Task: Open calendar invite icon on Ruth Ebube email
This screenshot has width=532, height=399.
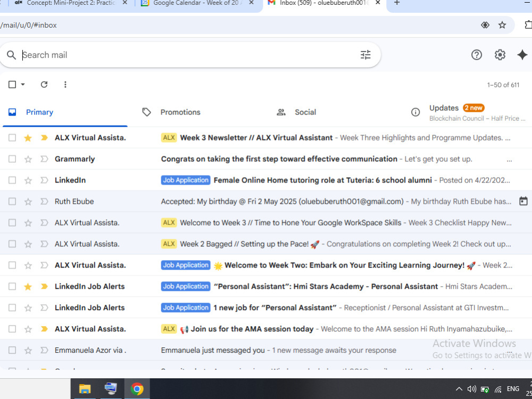Action: (523, 201)
